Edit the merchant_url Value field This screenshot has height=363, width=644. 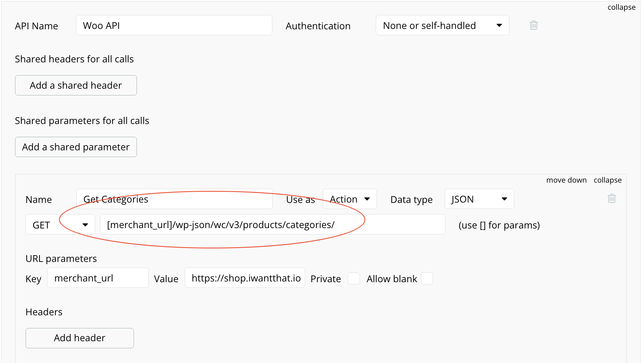[x=245, y=278]
